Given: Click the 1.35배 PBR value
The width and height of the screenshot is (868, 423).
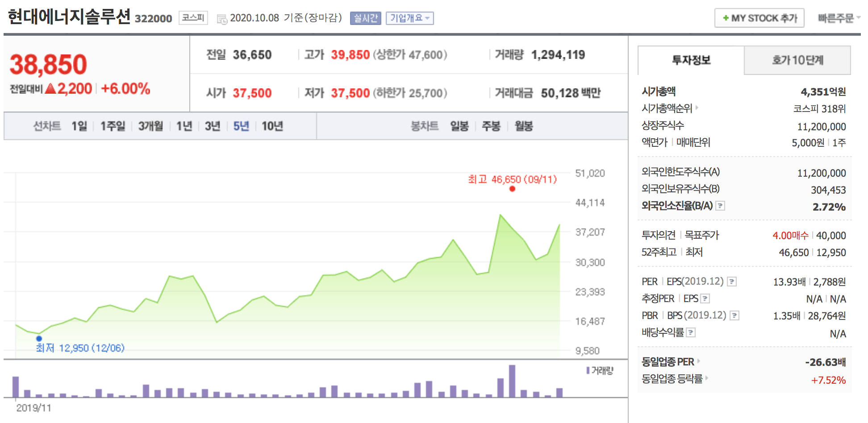Looking at the screenshot, I should pyautogui.click(x=787, y=316).
